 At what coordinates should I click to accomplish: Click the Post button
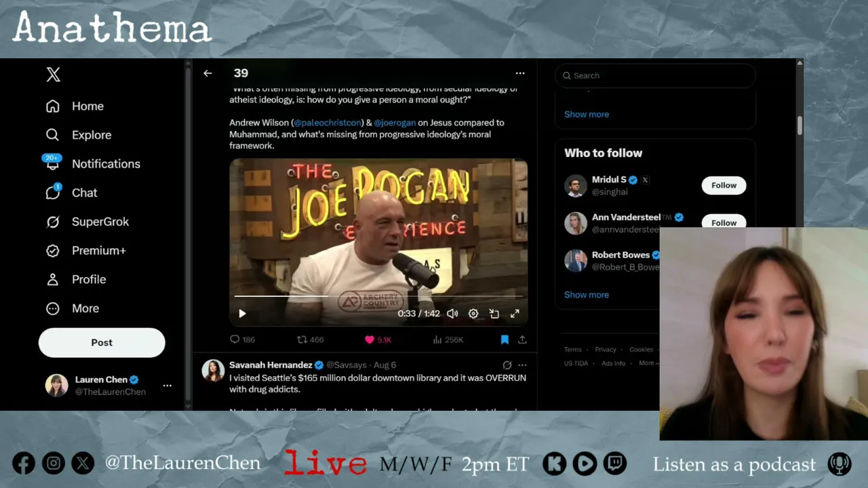pos(102,343)
